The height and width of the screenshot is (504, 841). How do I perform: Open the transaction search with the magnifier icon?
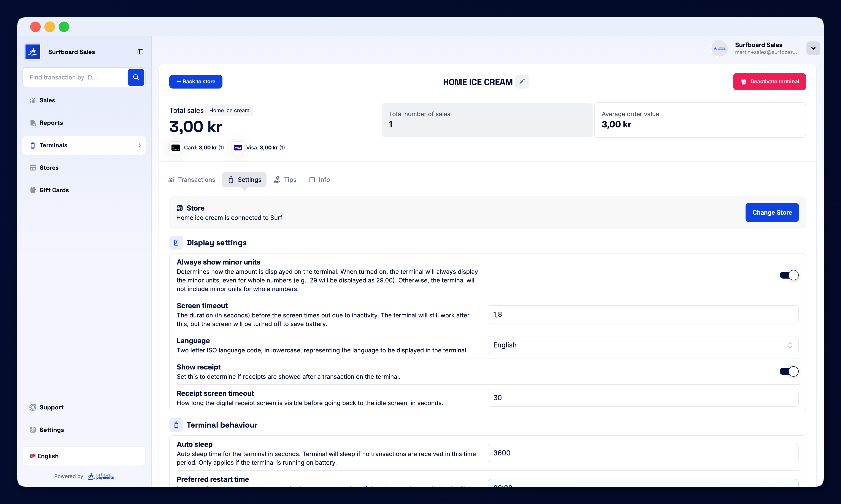[x=136, y=77]
